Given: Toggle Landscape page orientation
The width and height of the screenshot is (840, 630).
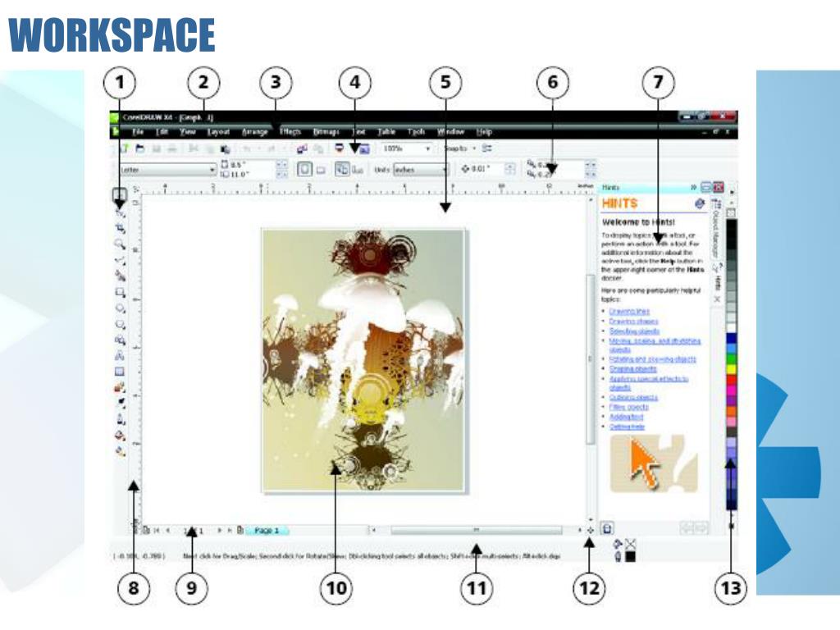Looking at the screenshot, I should [x=321, y=171].
